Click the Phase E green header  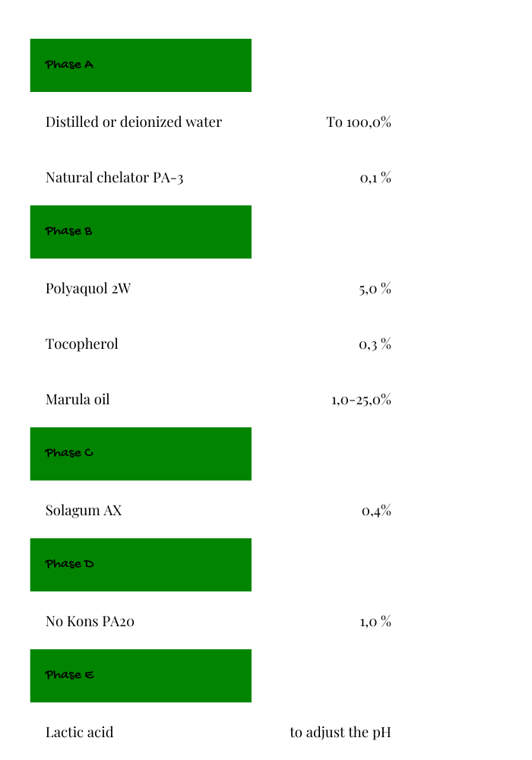(141, 676)
